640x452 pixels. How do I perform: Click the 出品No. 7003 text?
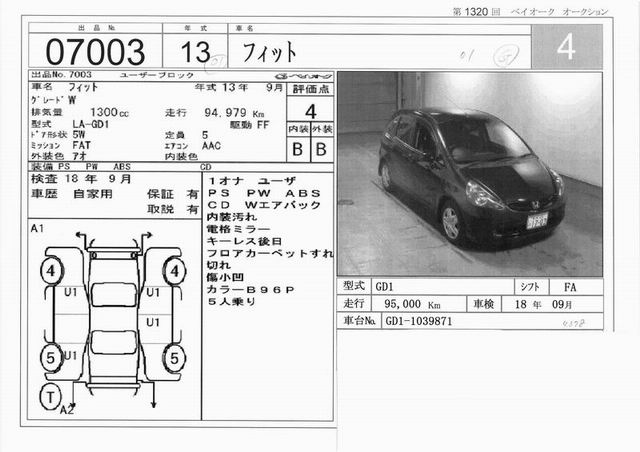62,75
